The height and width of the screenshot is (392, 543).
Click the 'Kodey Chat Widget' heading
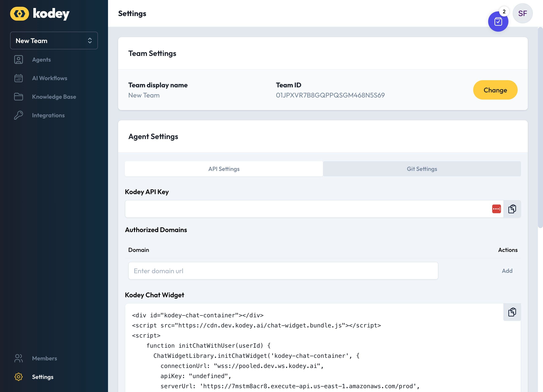[154, 295]
